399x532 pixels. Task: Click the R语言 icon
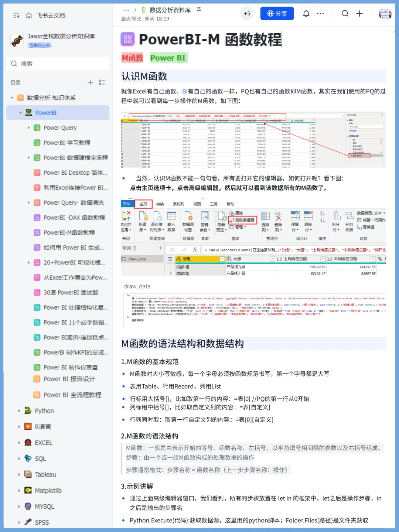28,426
